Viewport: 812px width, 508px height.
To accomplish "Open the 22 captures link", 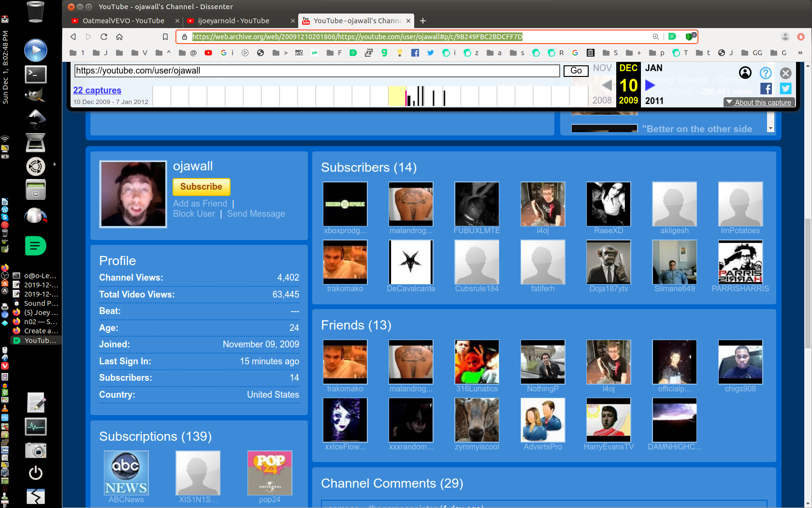I will [97, 90].
